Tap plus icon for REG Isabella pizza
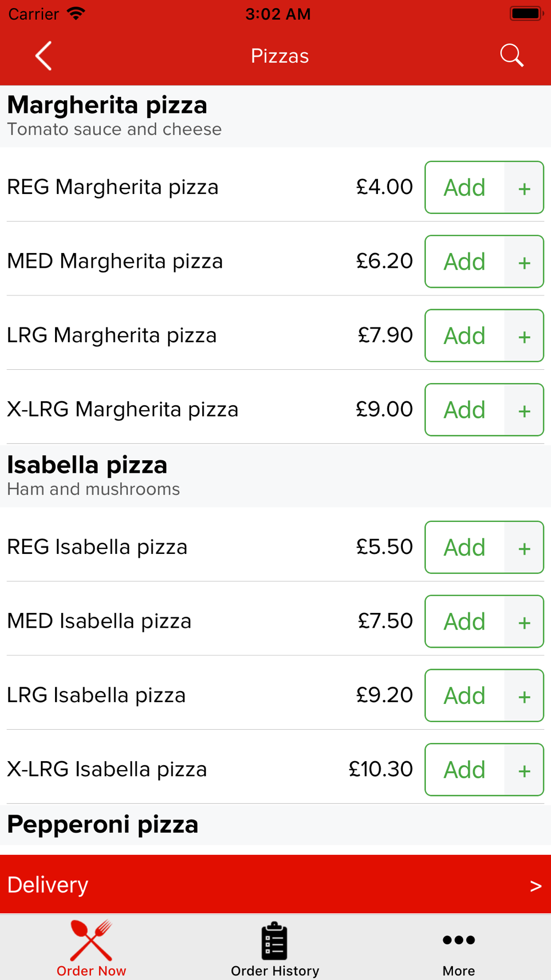551x980 pixels. point(524,548)
